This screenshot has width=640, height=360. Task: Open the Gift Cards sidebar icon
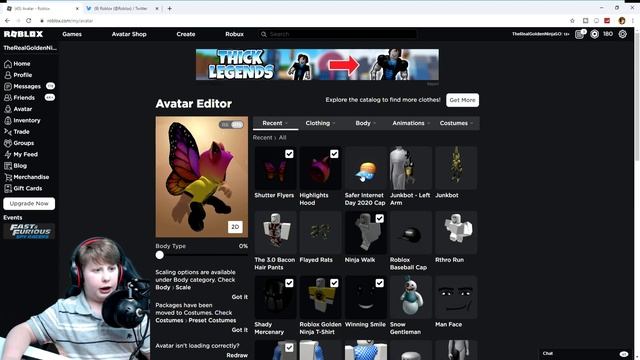pyautogui.click(x=8, y=188)
